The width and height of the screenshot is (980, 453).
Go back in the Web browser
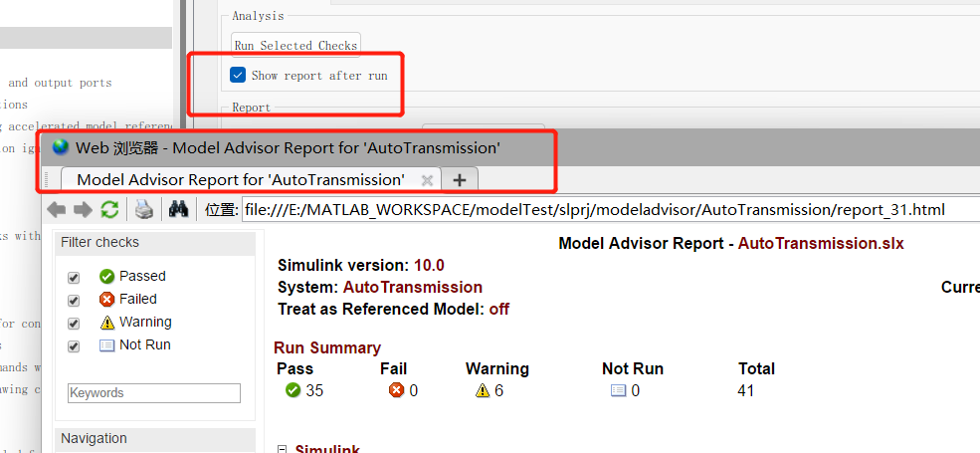[57, 210]
